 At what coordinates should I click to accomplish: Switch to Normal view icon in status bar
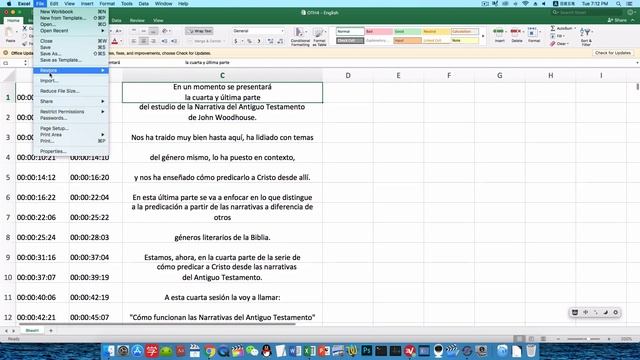coord(519,339)
